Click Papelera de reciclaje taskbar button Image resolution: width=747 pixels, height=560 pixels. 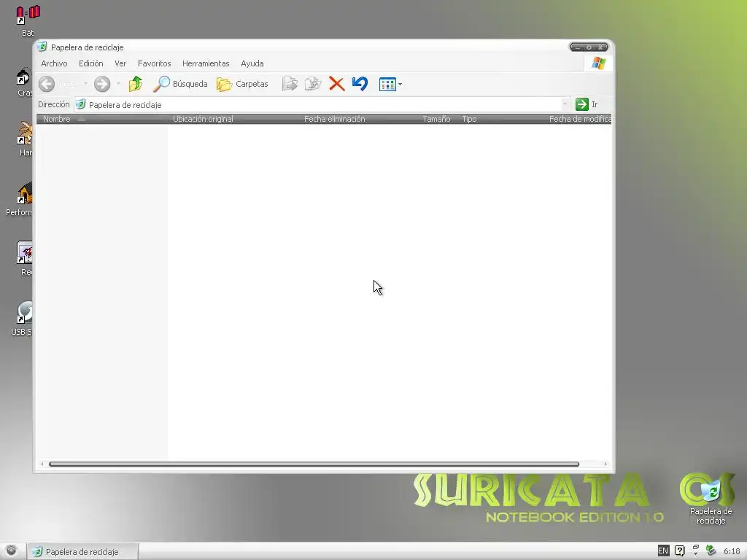[x=82, y=552]
